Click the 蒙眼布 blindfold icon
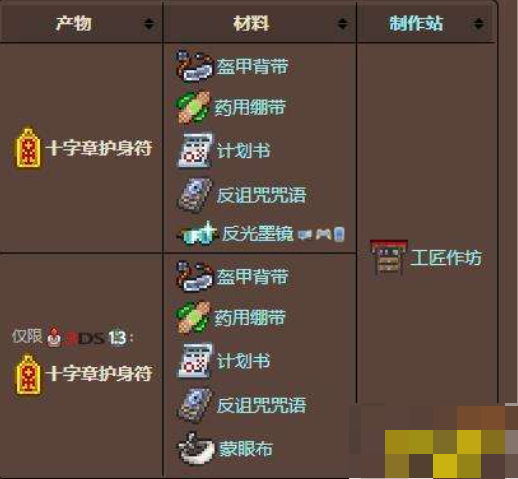Viewport: 518px width, 479px height. tap(196, 448)
